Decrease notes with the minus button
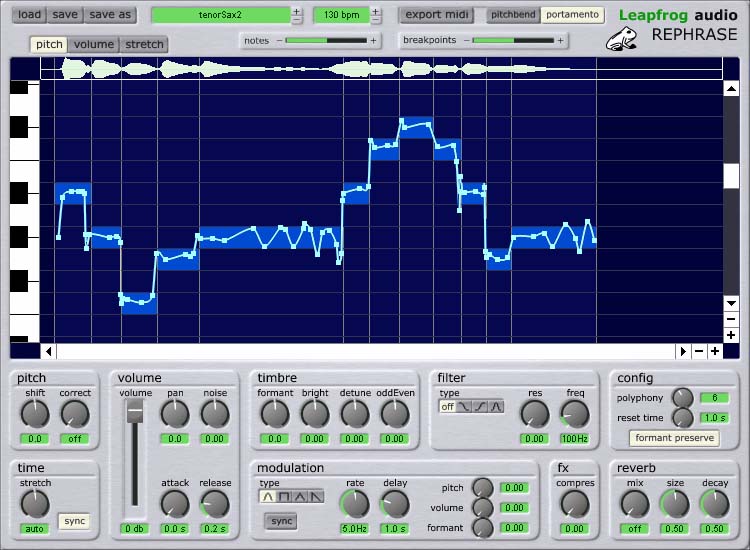750x550 pixels. coord(279,41)
